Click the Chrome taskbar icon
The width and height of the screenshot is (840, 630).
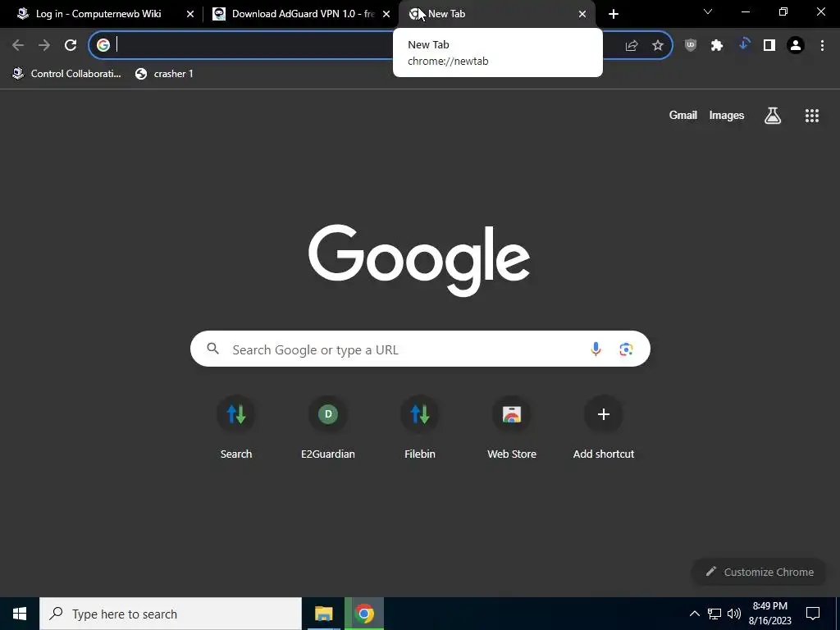[x=364, y=614]
